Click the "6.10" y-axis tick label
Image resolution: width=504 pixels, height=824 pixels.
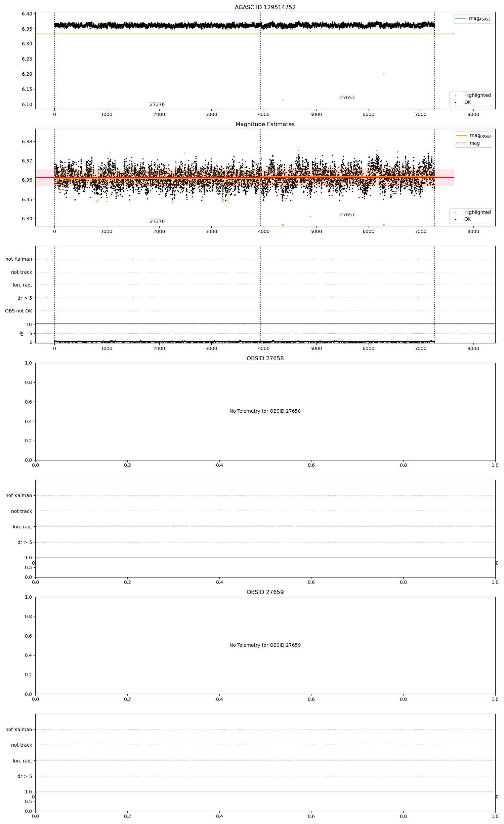[x=27, y=105]
